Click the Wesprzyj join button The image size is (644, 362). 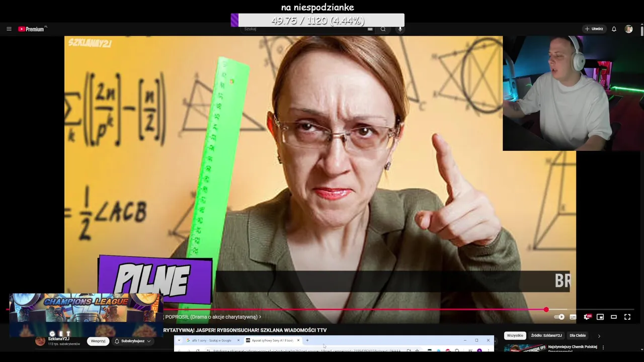click(x=98, y=341)
